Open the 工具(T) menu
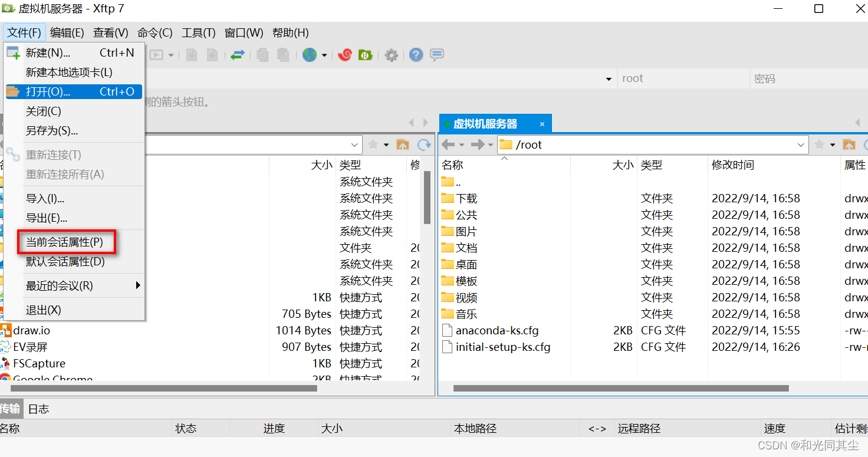The height and width of the screenshot is (457, 868). click(199, 32)
